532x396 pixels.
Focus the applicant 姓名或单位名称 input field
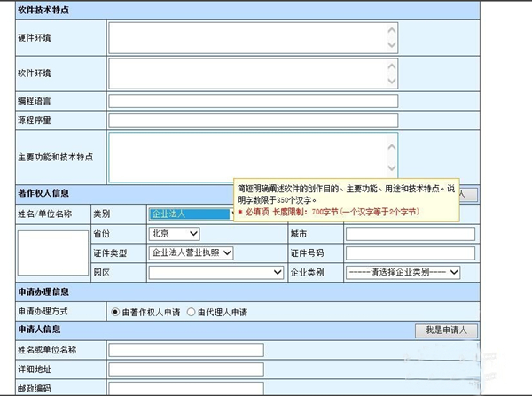(x=186, y=350)
